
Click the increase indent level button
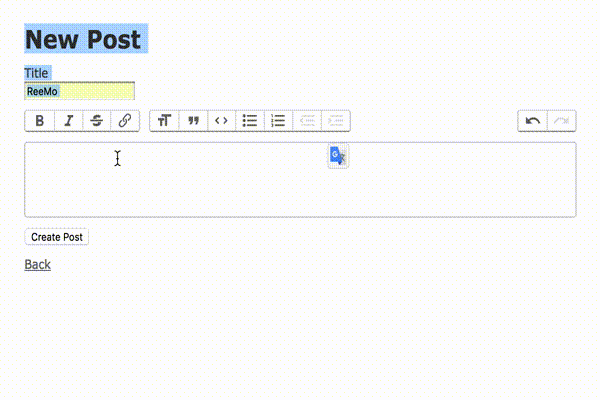(x=336, y=121)
